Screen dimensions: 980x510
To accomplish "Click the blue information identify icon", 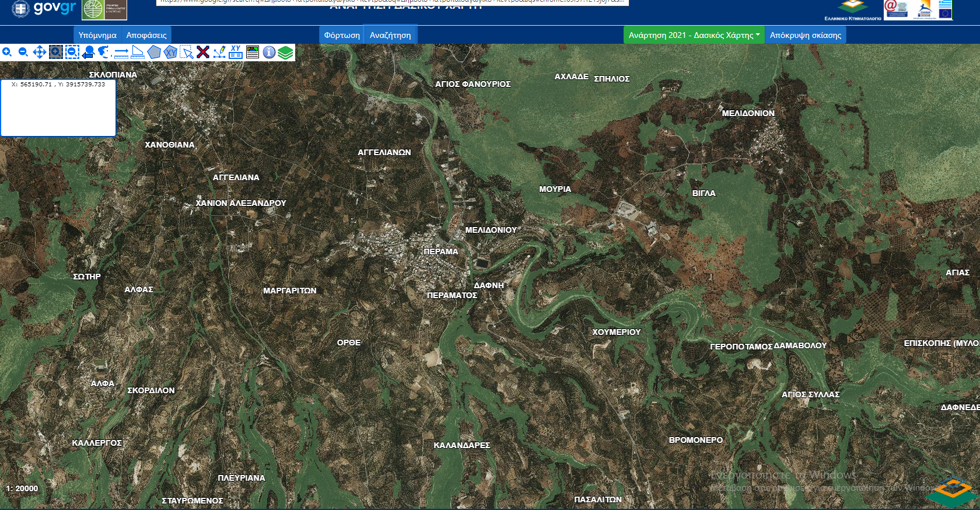I will (x=269, y=53).
